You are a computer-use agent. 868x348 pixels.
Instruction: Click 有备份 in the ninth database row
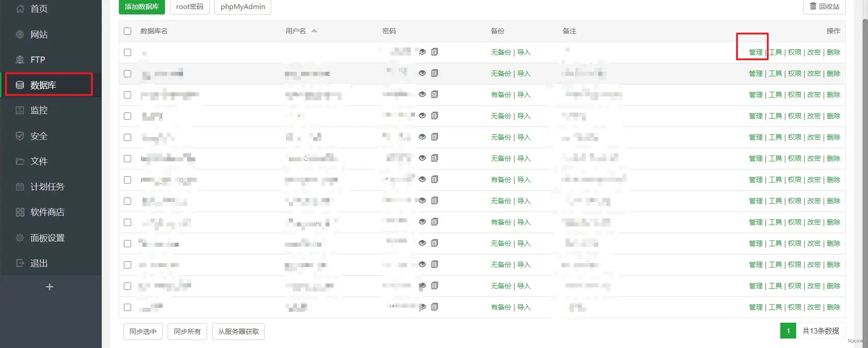click(x=500, y=222)
